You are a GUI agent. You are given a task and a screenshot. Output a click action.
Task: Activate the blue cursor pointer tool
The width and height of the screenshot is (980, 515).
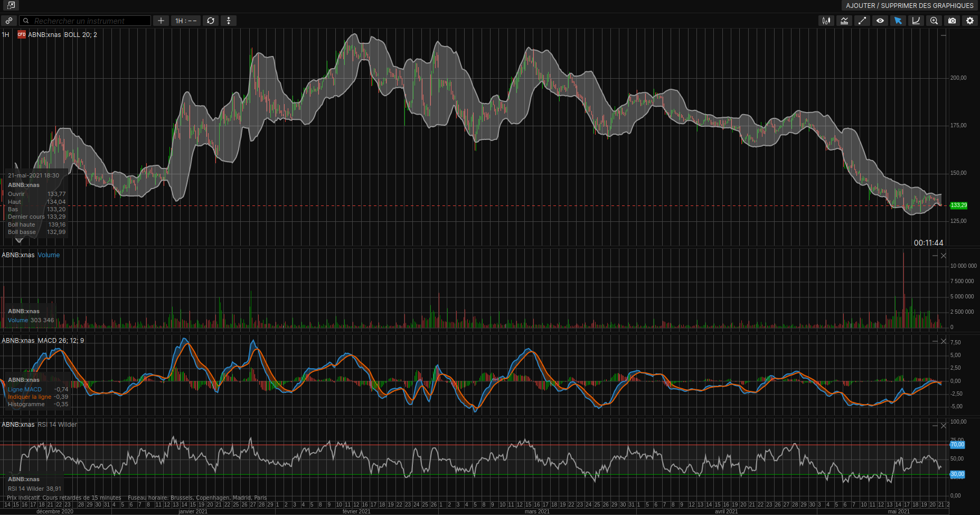pos(898,21)
